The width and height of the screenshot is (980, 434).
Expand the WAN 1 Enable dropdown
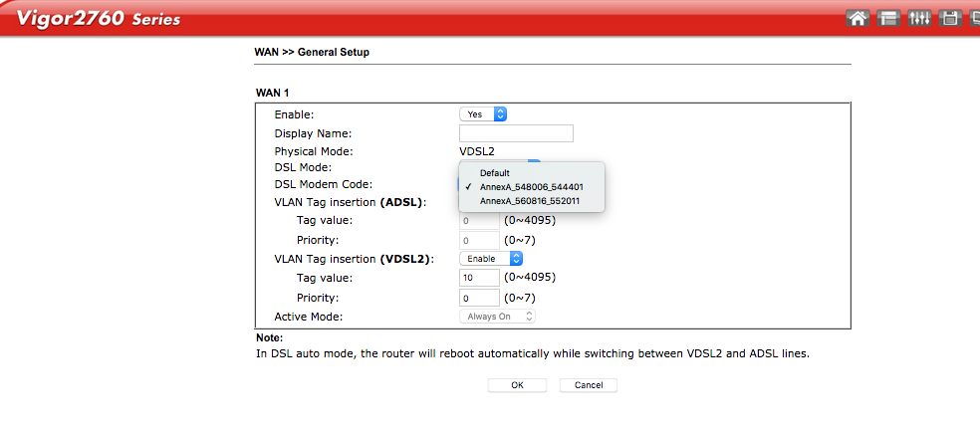point(482,114)
